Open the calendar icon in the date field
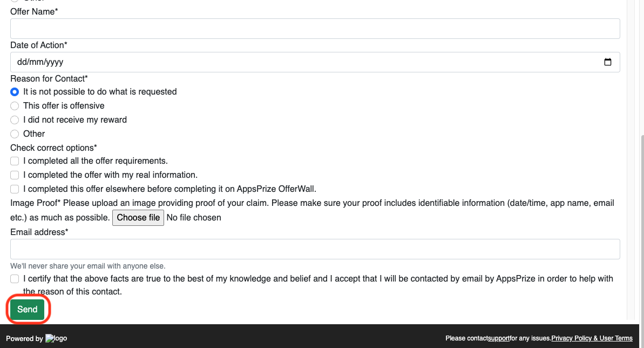This screenshot has width=644, height=348. 608,62
